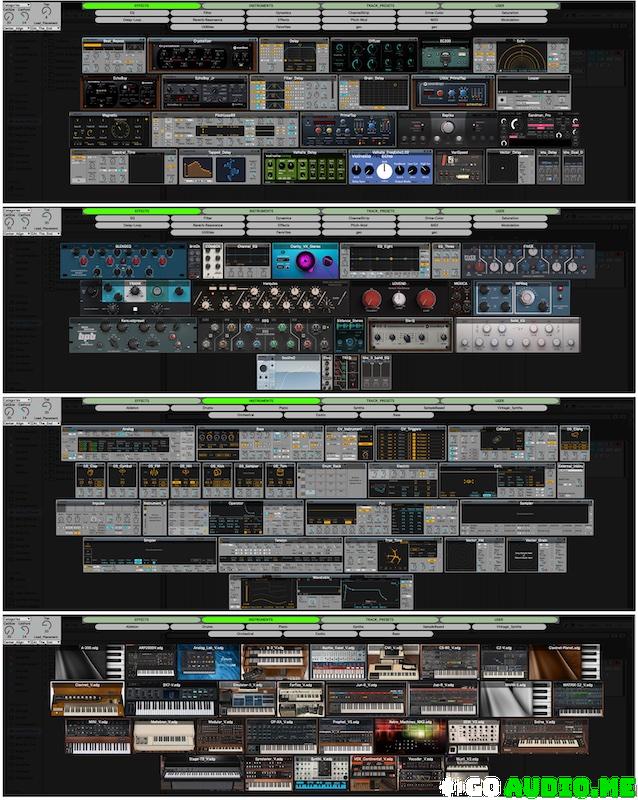Select the LOVEND plugin with red knobs
Viewport: 638px width, 800px height.
pos(399,298)
